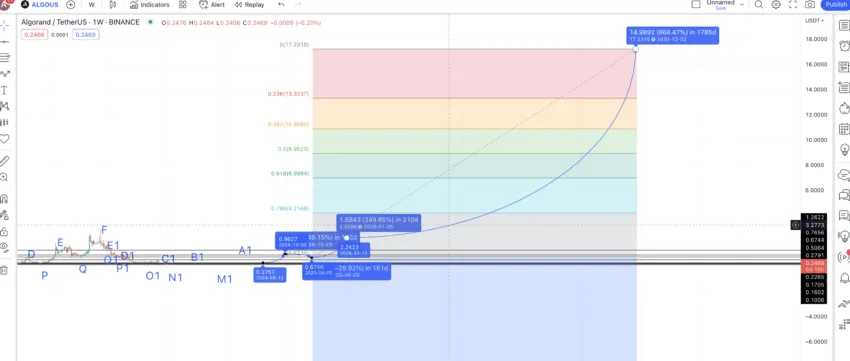The image size is (850, 361).
Task: Select the A1 text label on chart
Action: pyautogui.click(x=246, y=250)
